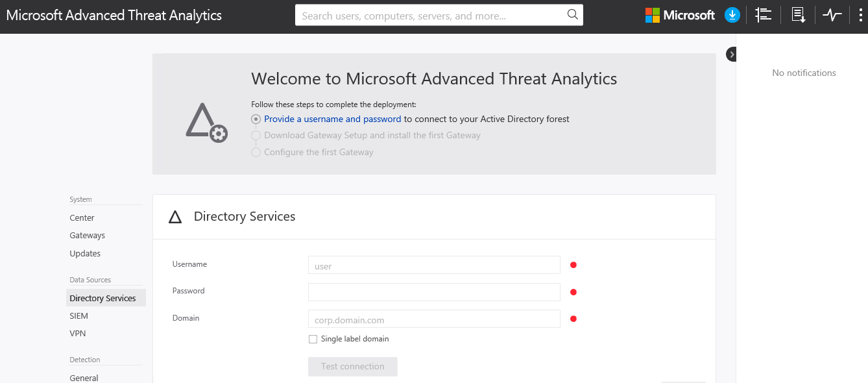Click the red status dot beside Username
This screenshot has width=868, height=383.
coord(573,264)
